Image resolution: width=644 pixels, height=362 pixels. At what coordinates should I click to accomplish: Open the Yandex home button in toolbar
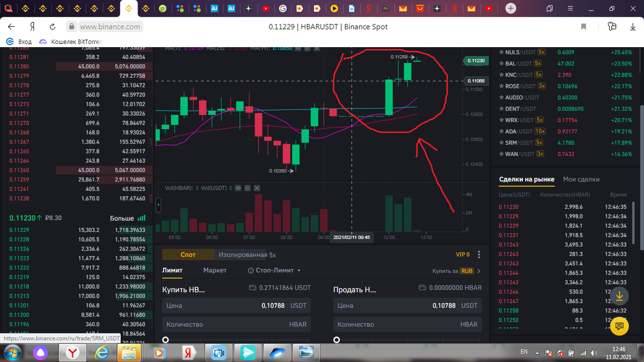pos(32,27)
